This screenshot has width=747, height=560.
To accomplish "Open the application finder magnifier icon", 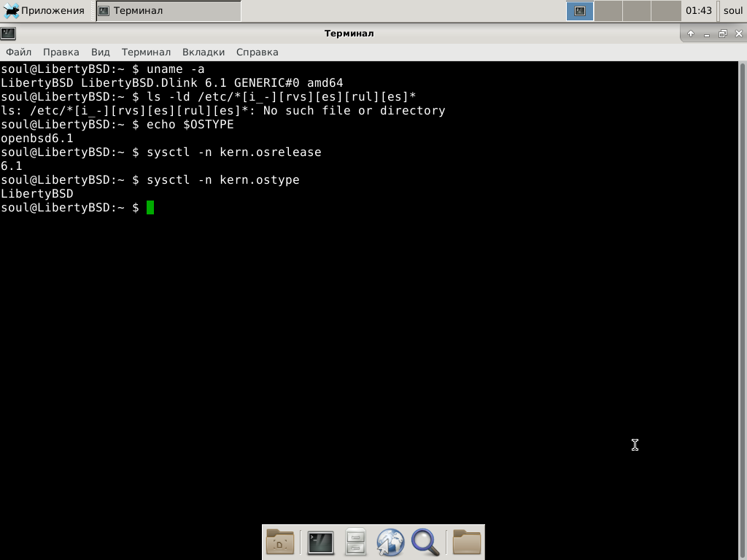I will click(425, 542).
